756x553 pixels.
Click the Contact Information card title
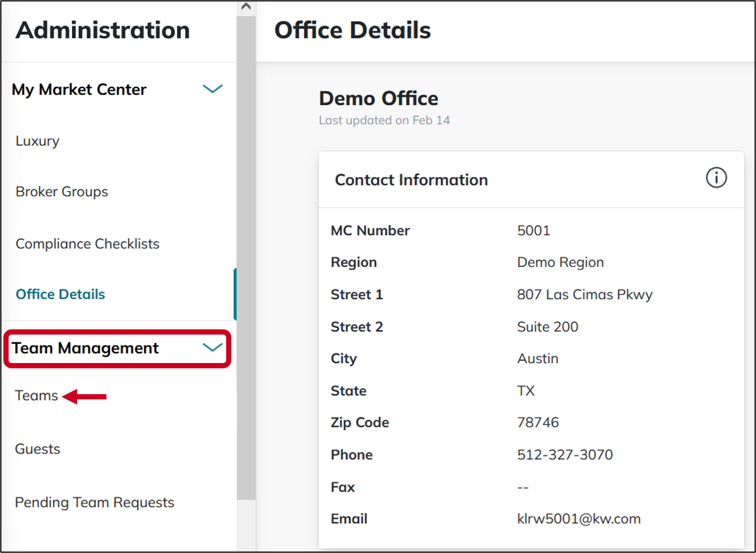click(x=411, y=180)
